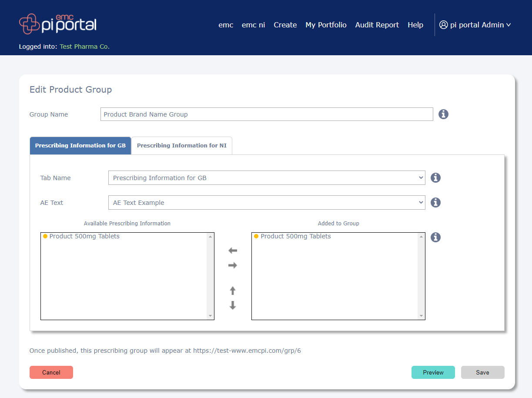Click the Save button
532x398 pixels.
coord(483,372)
